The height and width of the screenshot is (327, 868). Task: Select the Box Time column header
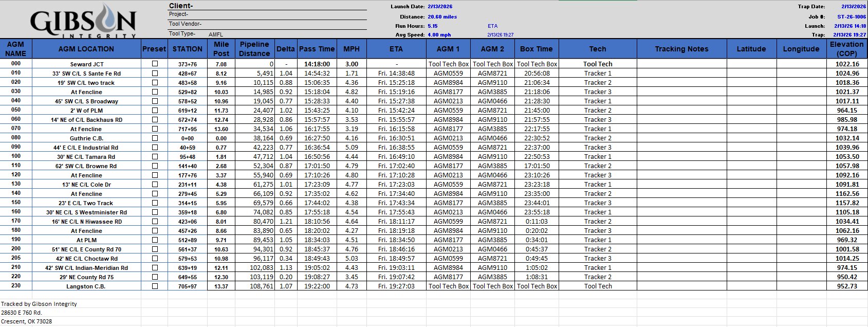[537, 49]
